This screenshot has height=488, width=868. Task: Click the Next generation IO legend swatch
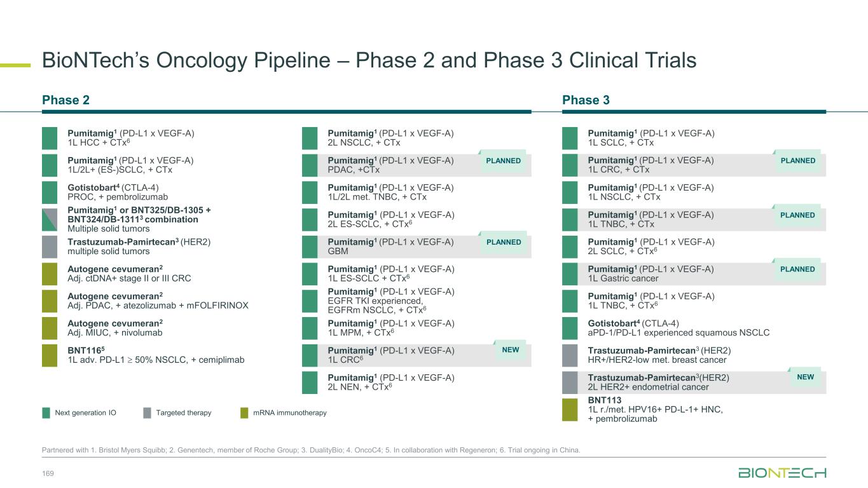point(46,413)
